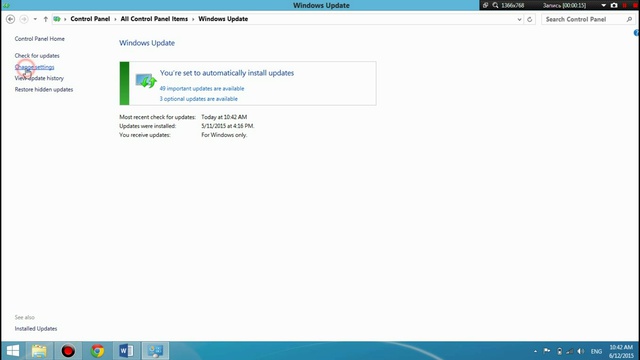The height and width of the screenshot is (360, 640).
Task: Expand the chevron after Control Panel breadcrumb
Action: click(115, 19)
